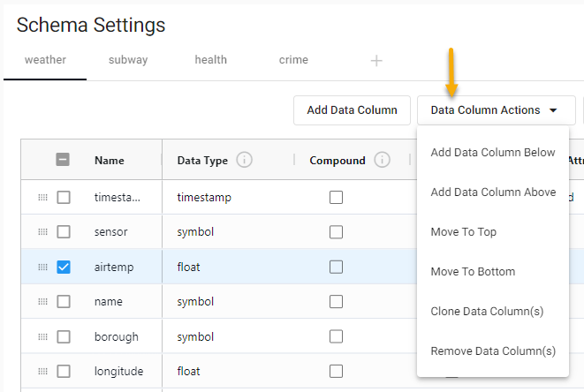
Task: Select Move To Top option
Action: pos(463,232)
